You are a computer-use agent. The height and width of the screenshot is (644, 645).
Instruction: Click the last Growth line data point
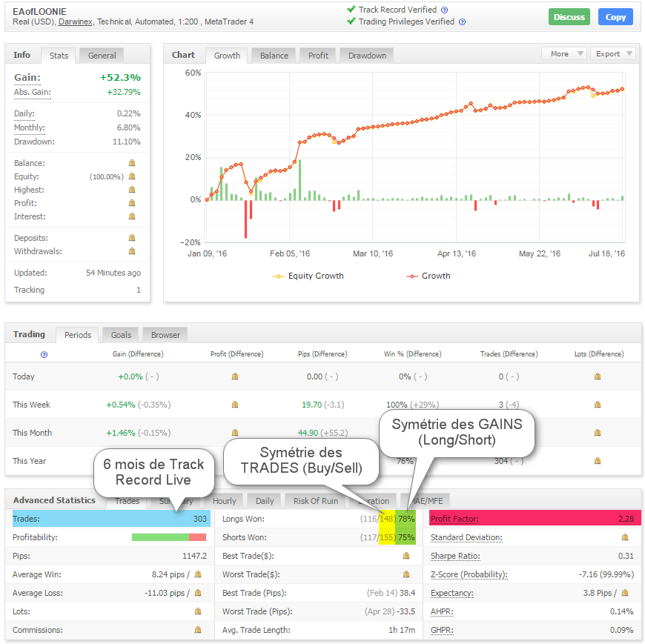point(622,89)
